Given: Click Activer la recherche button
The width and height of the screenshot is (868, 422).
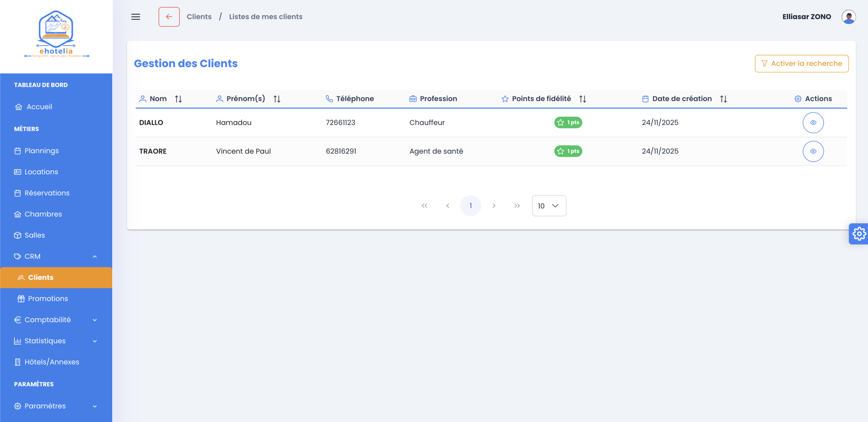Looking at the screenshot, I should coord(801,64).
